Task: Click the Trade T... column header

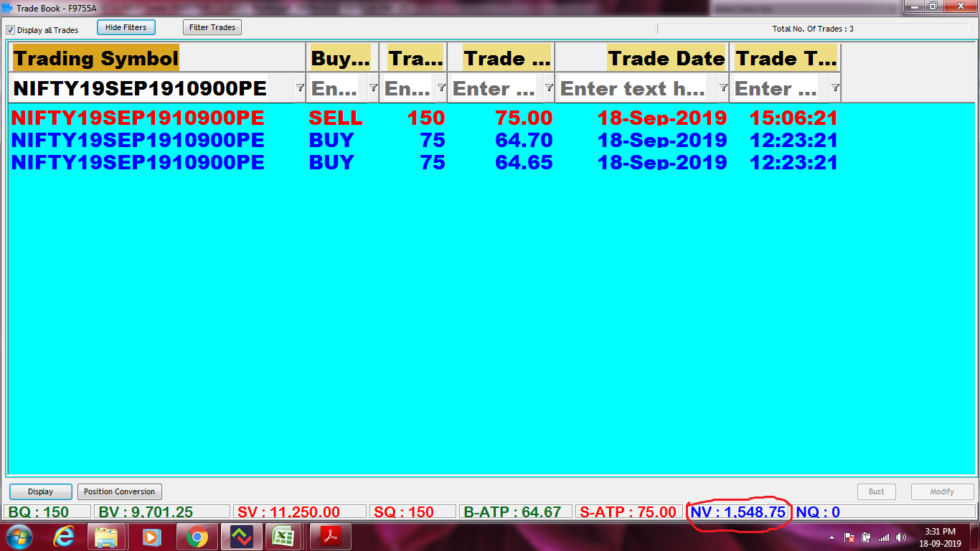Action: click(x=786, y=58)
